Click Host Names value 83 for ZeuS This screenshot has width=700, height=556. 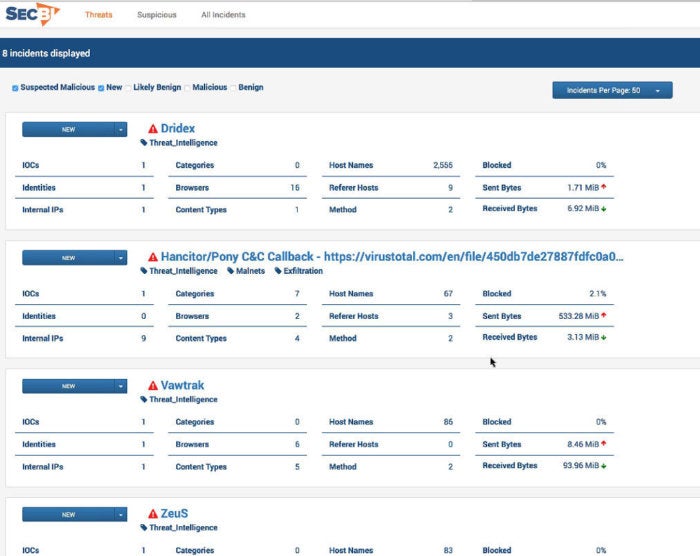pyautogui.click(x=448, y=551)
